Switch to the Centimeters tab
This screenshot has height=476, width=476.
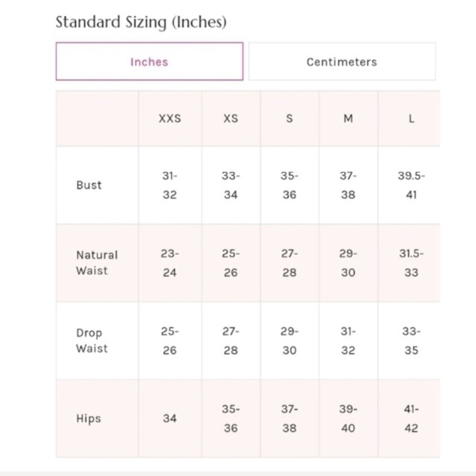pos(342,61)
